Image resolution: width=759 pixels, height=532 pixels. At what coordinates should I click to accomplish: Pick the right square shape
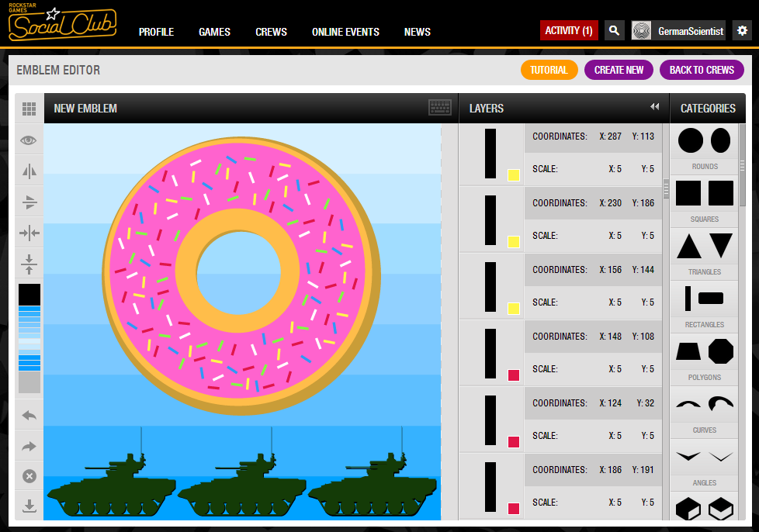point(721,193)
